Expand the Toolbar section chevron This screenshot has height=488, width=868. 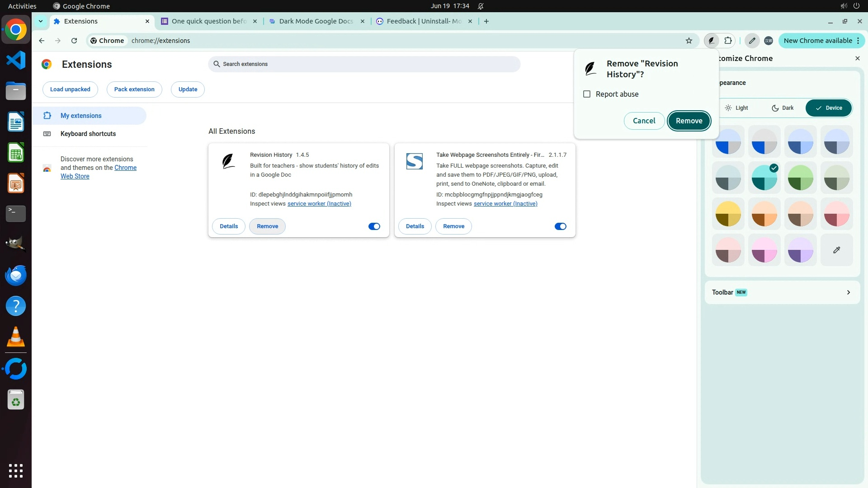[x=848, y=292]
